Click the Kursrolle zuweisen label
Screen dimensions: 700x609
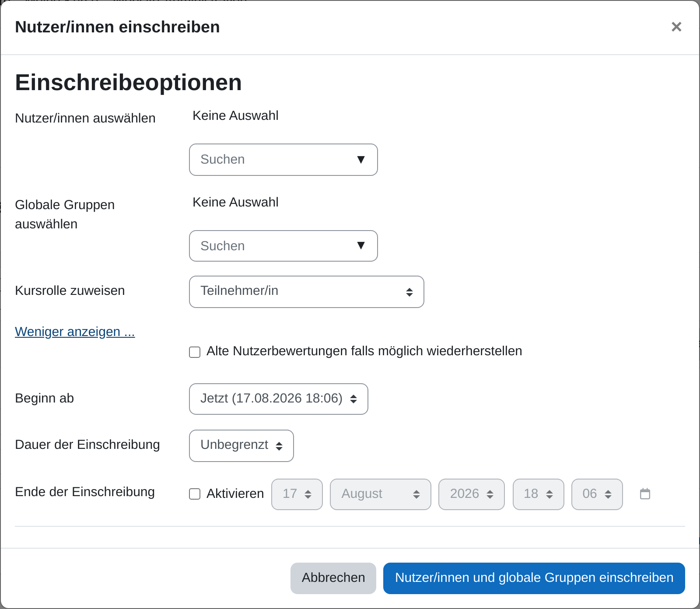(70, 290)
